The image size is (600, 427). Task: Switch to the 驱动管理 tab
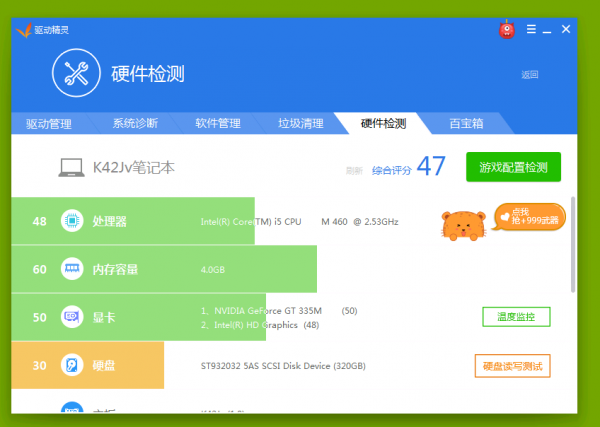point(49,124)
